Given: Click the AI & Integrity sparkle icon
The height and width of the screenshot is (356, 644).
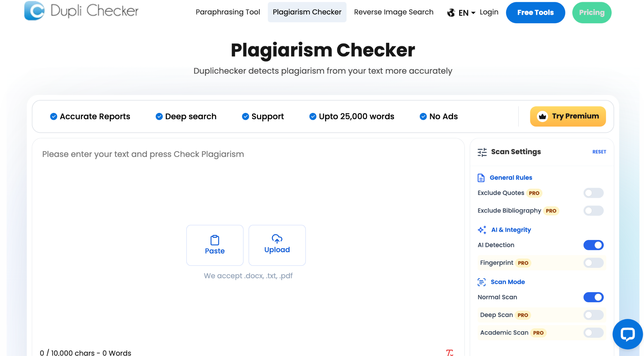Looking at the screenshot, I should 482,230.
